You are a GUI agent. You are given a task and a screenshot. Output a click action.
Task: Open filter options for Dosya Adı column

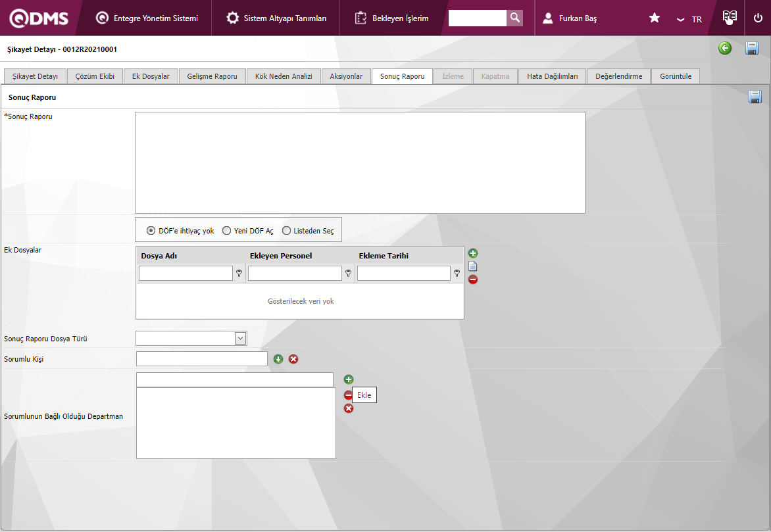[239, 273]
